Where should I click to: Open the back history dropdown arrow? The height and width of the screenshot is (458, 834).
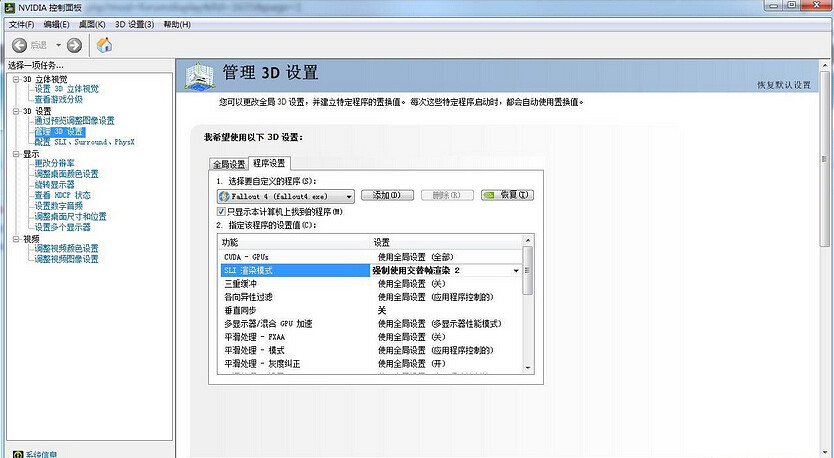coord(59,45)
